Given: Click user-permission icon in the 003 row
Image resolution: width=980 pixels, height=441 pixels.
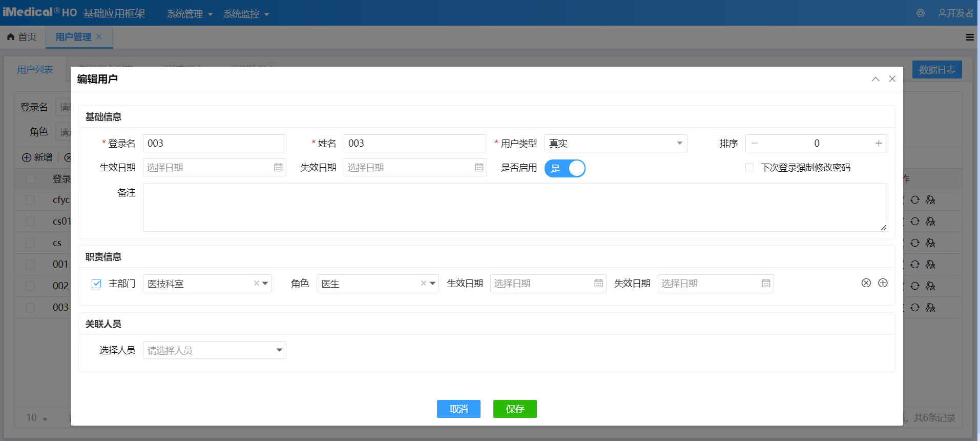Looking at the screenshot, I should pyautogui.click(x=931, y=308).
